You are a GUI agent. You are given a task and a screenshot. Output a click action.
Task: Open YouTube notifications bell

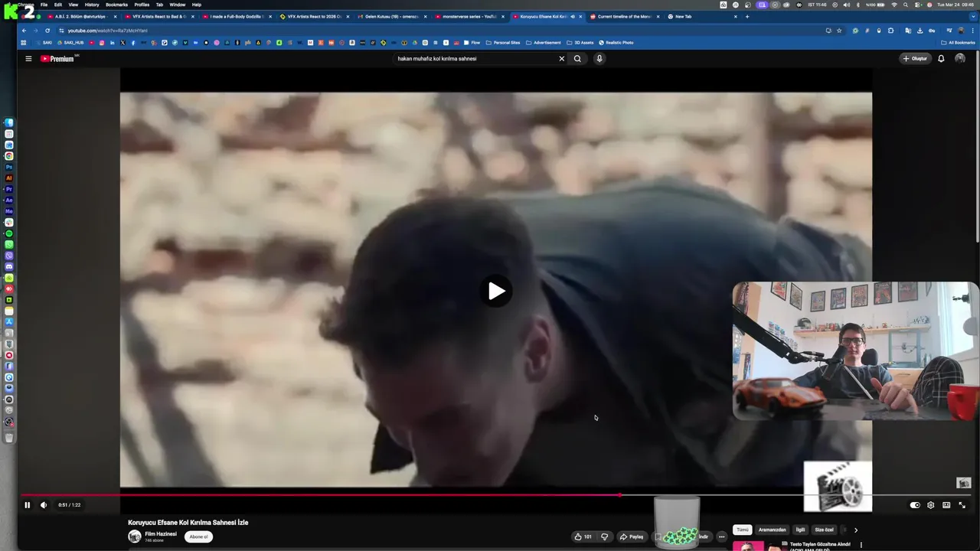[941, 58]
